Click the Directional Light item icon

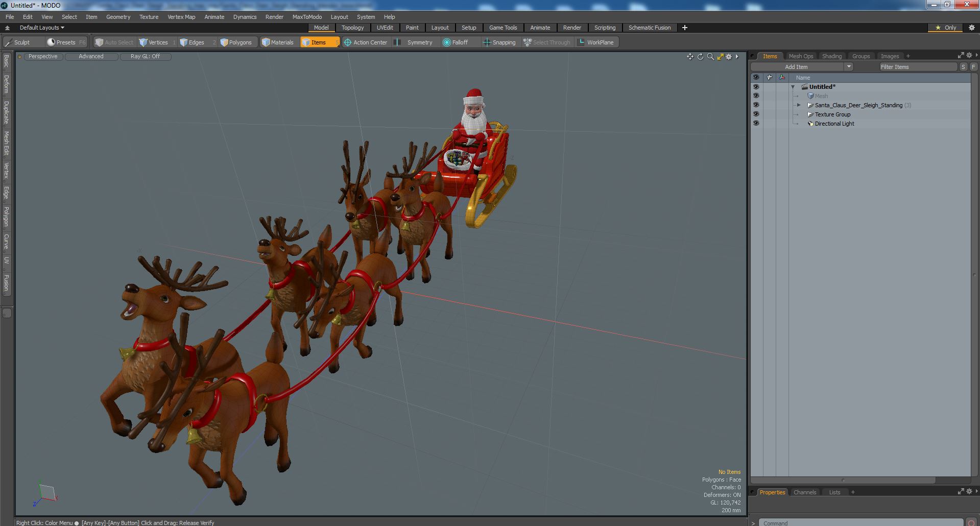click(810, 124)
